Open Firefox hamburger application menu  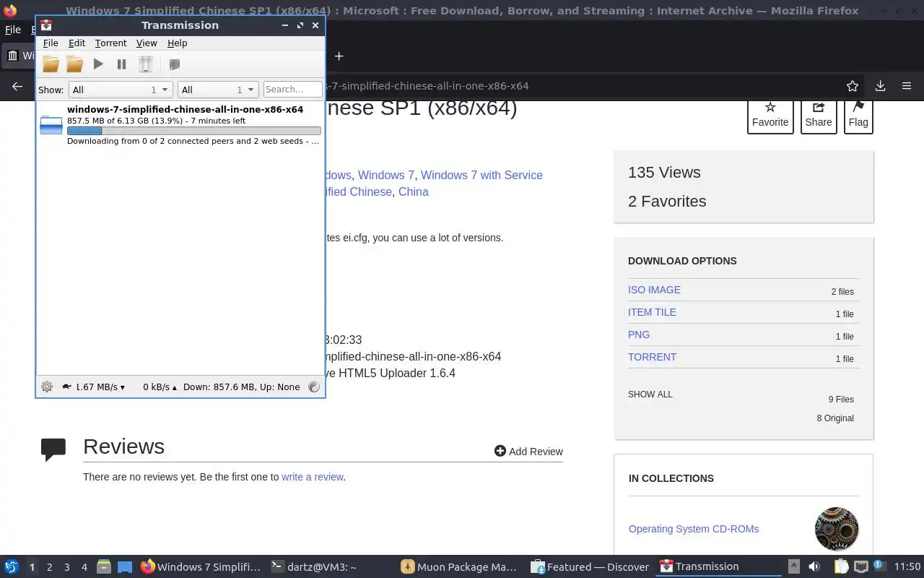[x=907, y=86]
